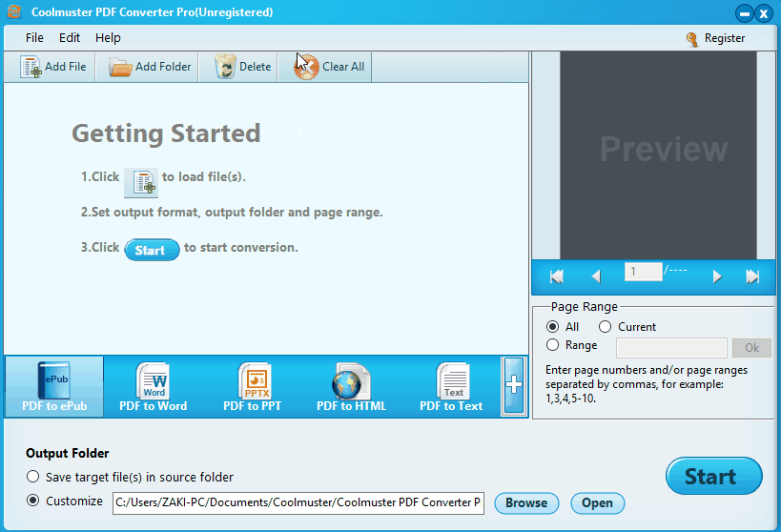Select the PDF to Word conversion mode
Image resolution: width=781 pixels, height=532 pixels.
pyautogui.click(x=153, y=386)
